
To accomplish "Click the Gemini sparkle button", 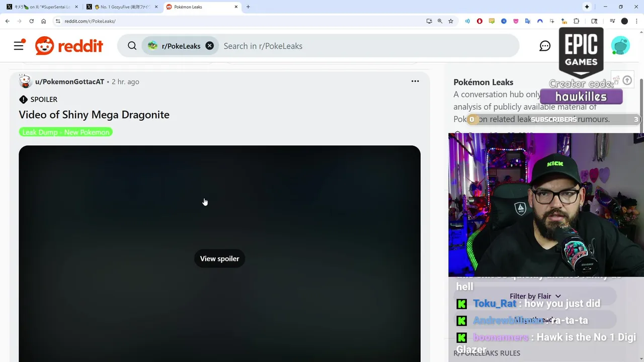I will click(587, 7).
